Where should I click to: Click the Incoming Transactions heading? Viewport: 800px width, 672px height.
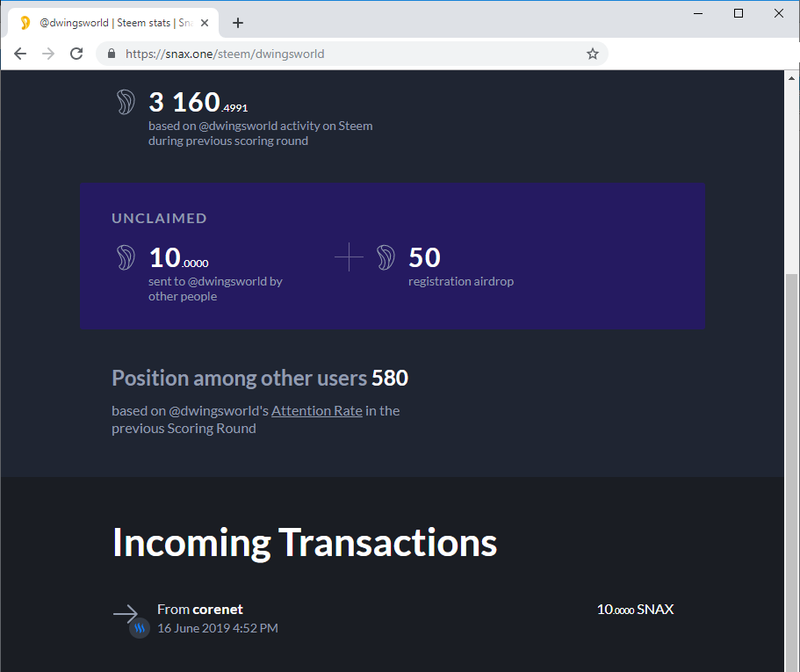[x=305, y=543]
